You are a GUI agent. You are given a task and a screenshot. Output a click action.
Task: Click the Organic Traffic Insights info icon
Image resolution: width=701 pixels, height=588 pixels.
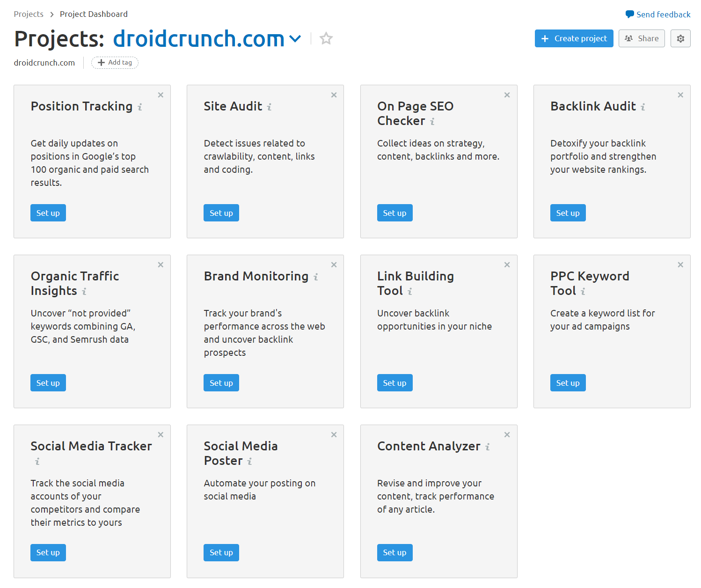tap(85, 292)
